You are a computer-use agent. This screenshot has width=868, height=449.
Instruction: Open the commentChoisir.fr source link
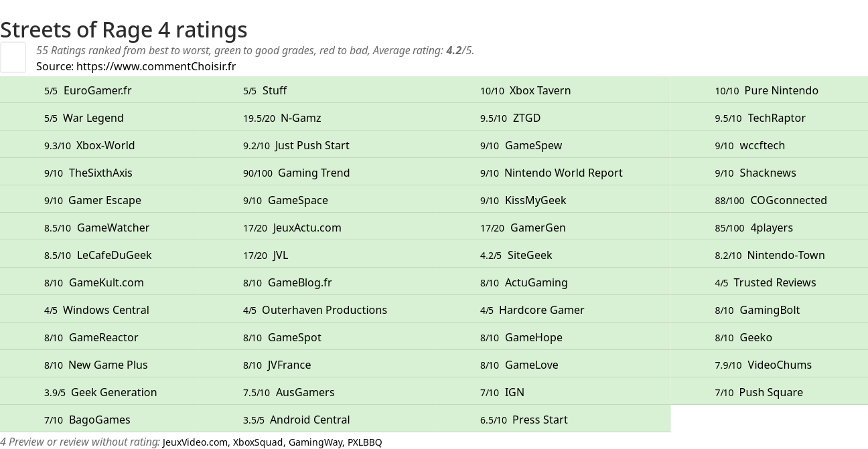[x=156, y=66]
